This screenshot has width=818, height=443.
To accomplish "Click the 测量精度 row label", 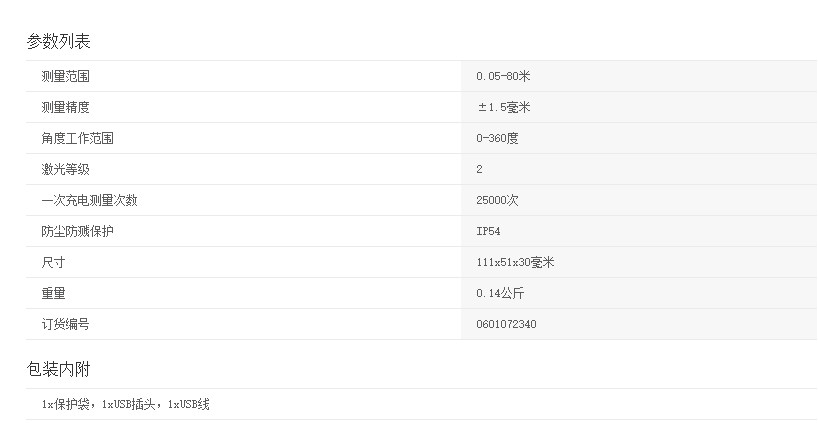I will tap(65, 108).
